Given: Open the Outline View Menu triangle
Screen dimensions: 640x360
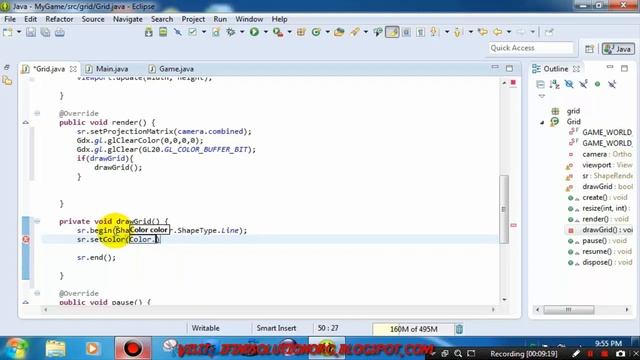Looking at the screenshot, I should pyautogui.click(x=542, y=96).
